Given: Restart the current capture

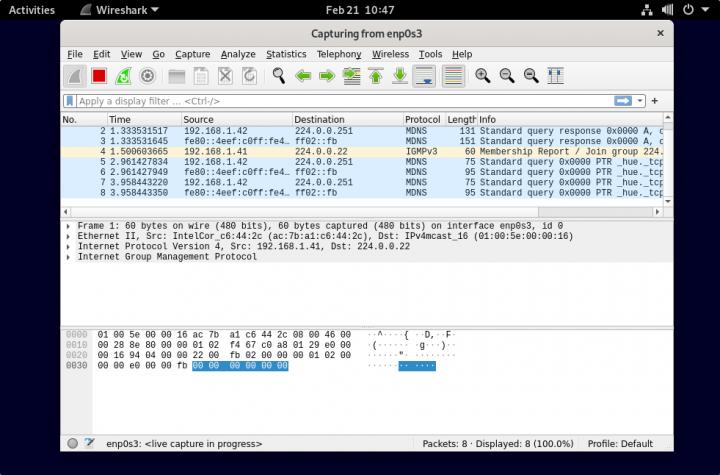Looking at the screenshot, I should coord(123,76).
